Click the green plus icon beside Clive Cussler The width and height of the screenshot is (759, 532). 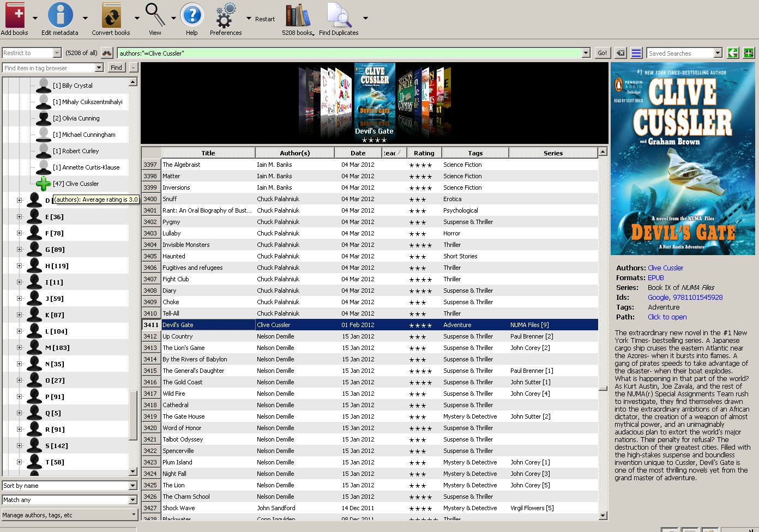43,184
